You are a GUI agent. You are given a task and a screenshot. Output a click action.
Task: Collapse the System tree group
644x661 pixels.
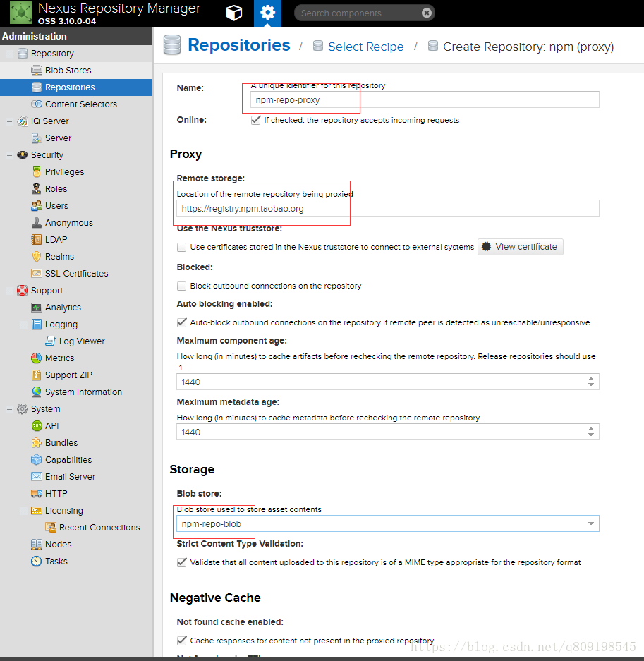9,409
